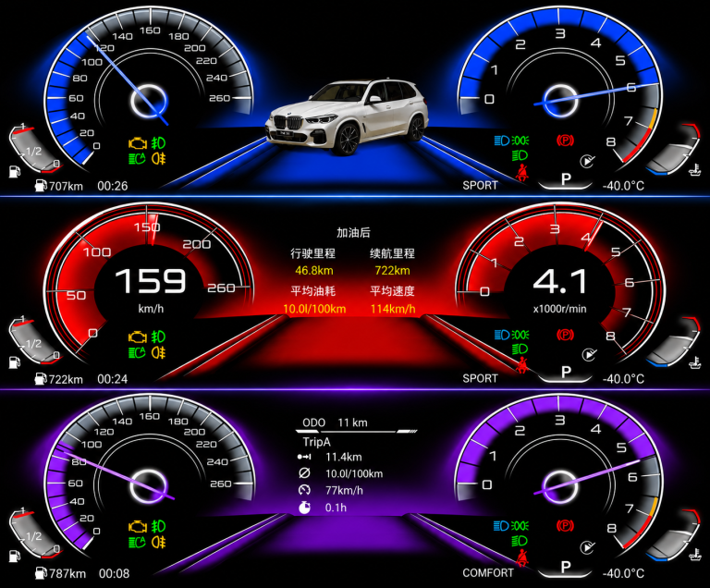Click the purple tachometer needle hub
The width and height of the screenshot is (710, 588).
click(x=560, y=486)
